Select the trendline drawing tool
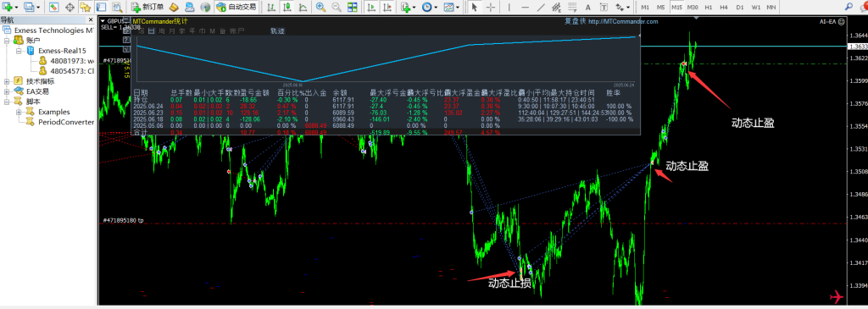The height and width of the screenshot is (309, 868). [541, 7]
